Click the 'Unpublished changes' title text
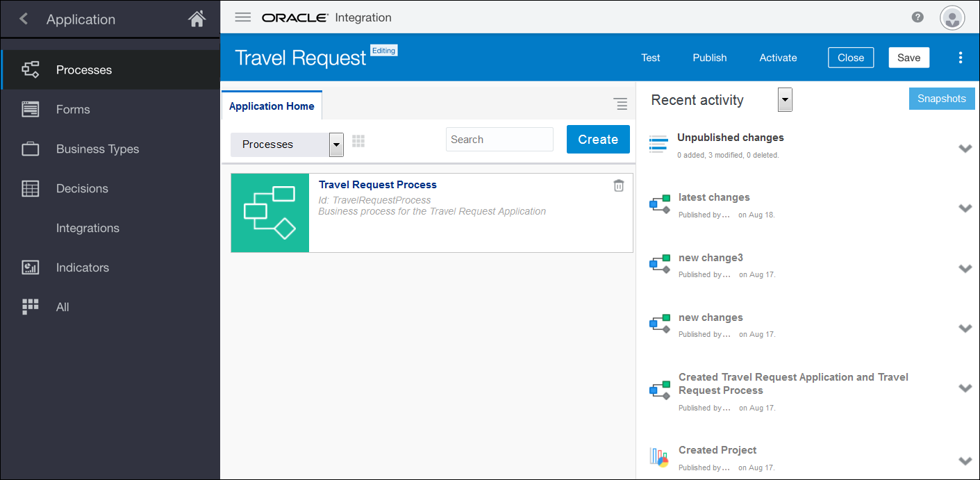The image size is (980, 480). click(731, 138)
